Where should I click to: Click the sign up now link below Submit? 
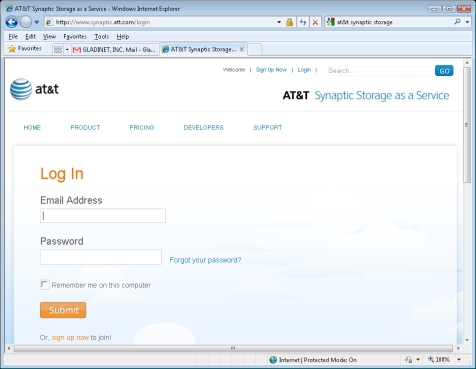pyautogui.click(x=70, y=337)
